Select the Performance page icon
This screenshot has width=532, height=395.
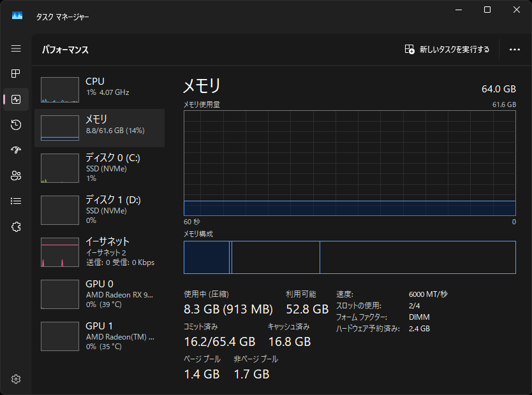pyautogui.click(x=16, y=99)
